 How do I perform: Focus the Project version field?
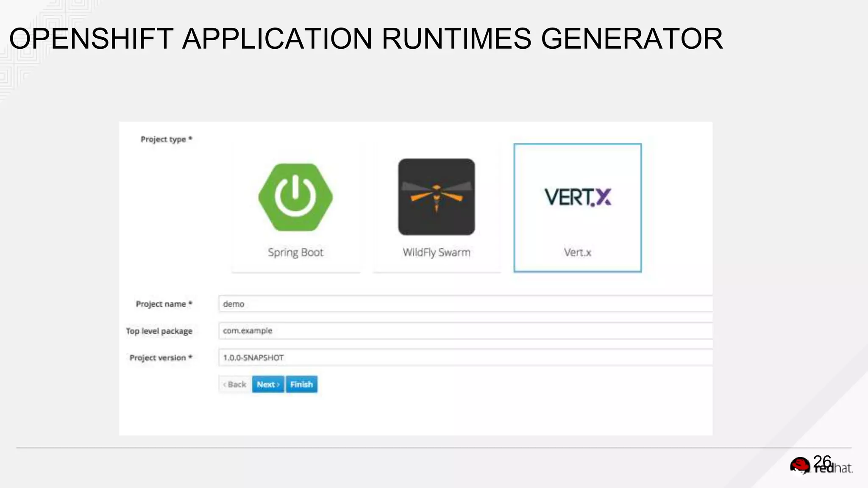[x=465, y=358]
